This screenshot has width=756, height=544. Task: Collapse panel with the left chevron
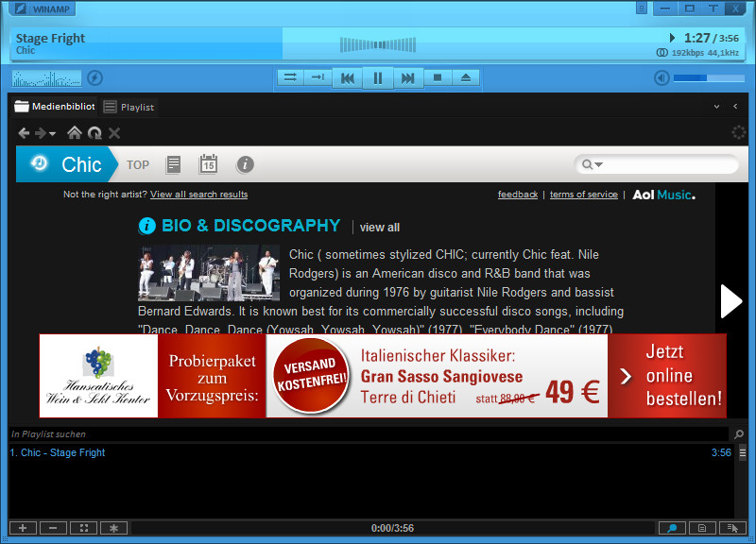(735, 107)
